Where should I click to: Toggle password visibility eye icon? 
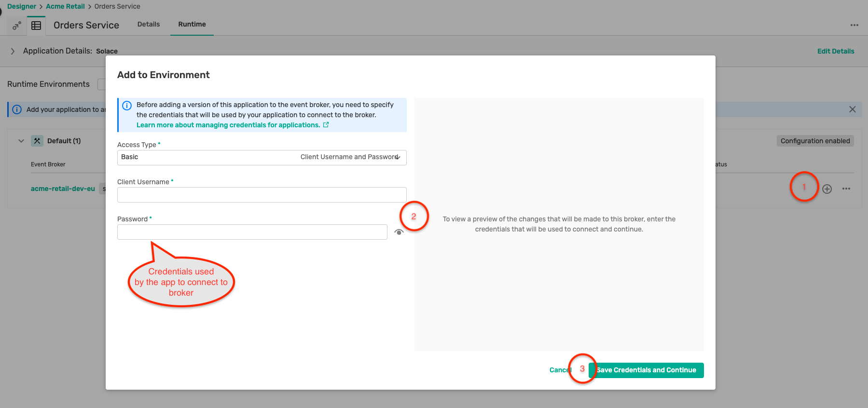pyautogui.click(x=399, y=232)
